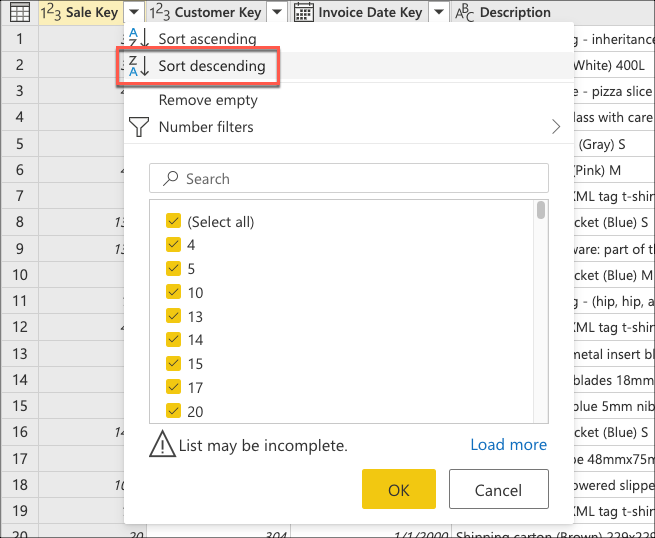
Task: Click the "(Gray) S" description cell
Action: point(614,144)
